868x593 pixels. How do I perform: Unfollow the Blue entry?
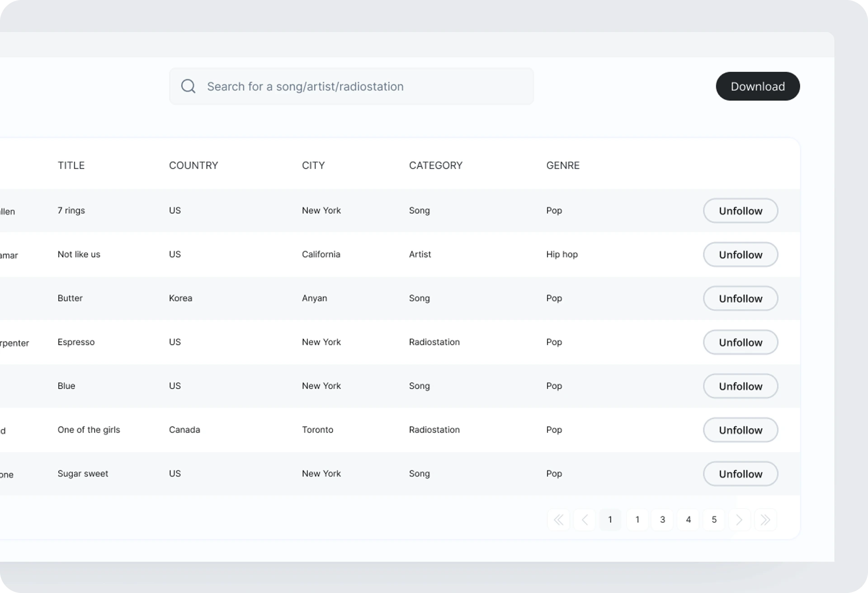click(x=741, y=386)
